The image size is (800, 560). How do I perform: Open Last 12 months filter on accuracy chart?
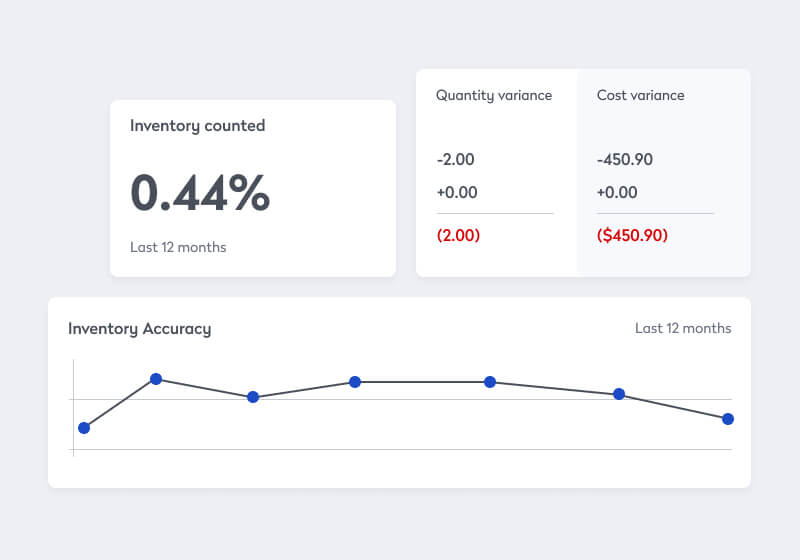[x=683, y=328]
